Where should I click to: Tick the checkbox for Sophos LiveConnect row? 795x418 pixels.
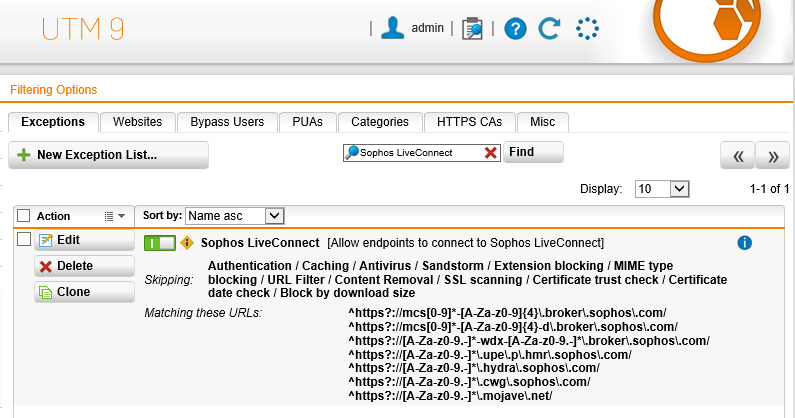(x=24, y=239)
